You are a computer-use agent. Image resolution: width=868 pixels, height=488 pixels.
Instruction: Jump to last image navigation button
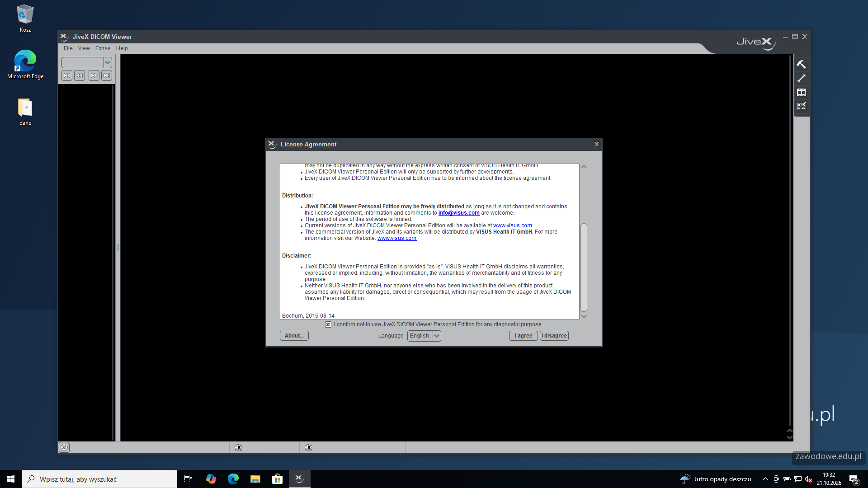[107, 75]
